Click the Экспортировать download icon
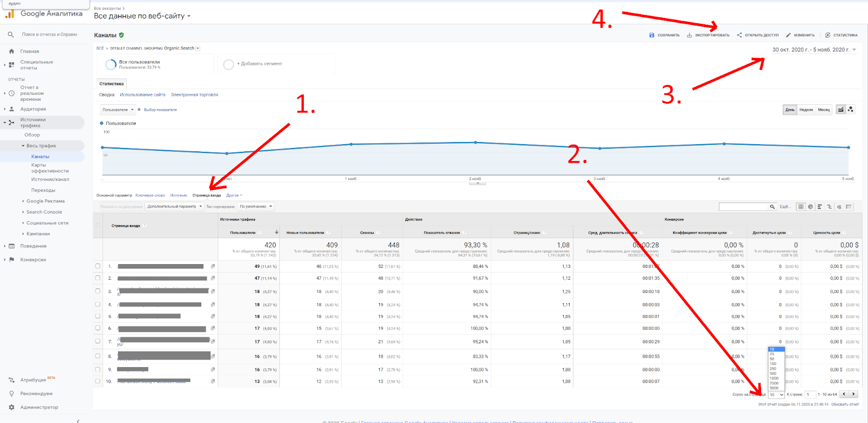 (690, 35)
